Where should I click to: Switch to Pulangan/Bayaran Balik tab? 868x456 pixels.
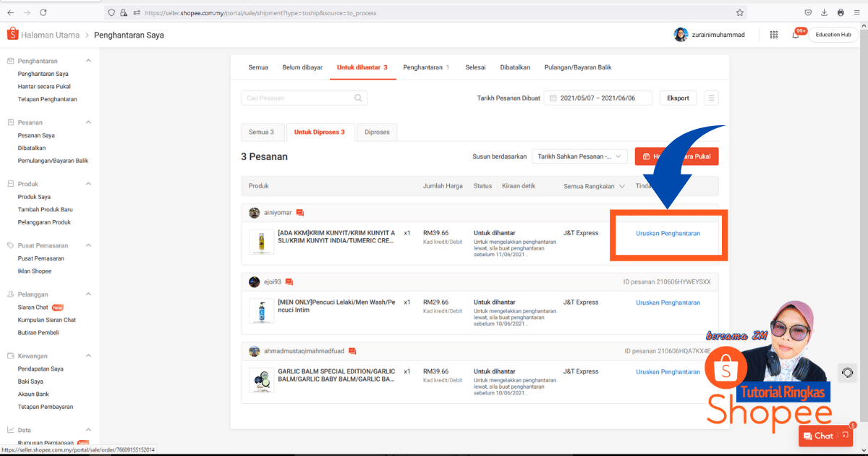578,67
